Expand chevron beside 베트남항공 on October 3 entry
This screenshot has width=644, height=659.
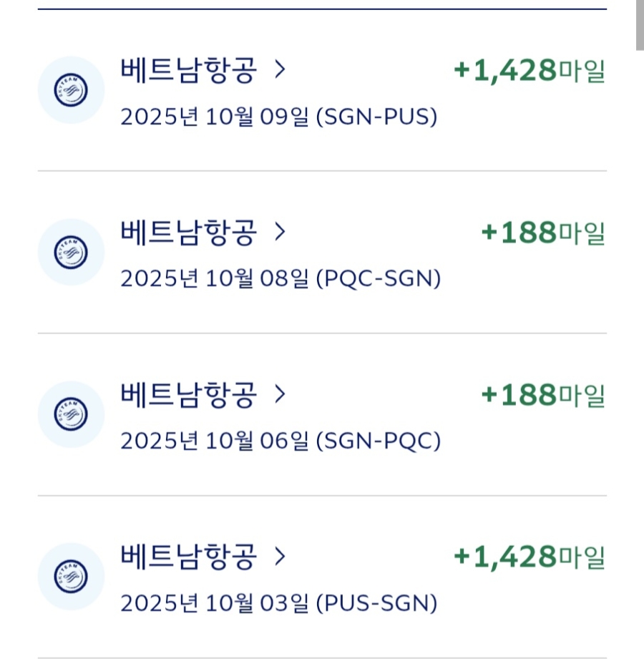[280, 556]
